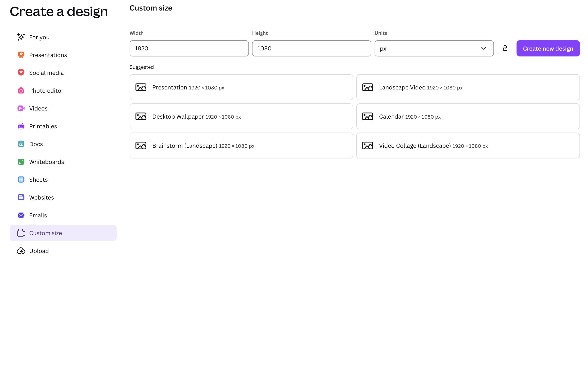Open the Sheets category
588x376 pixels.
point(63,180)
